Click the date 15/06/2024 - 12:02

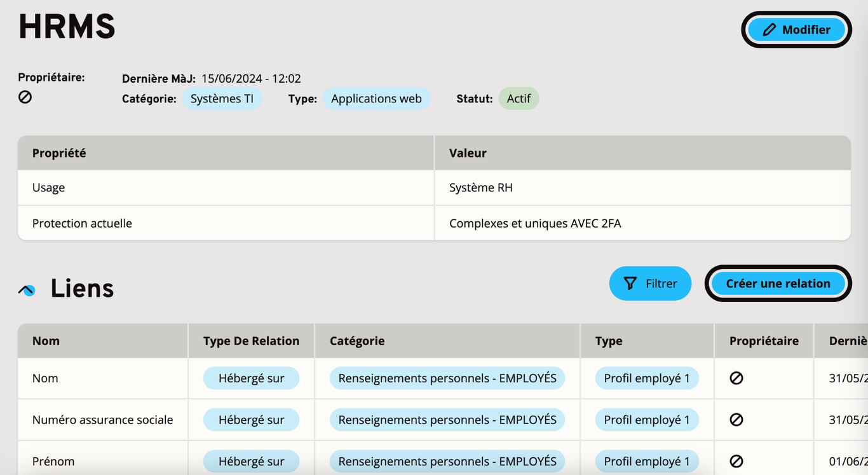pos(251,78)
